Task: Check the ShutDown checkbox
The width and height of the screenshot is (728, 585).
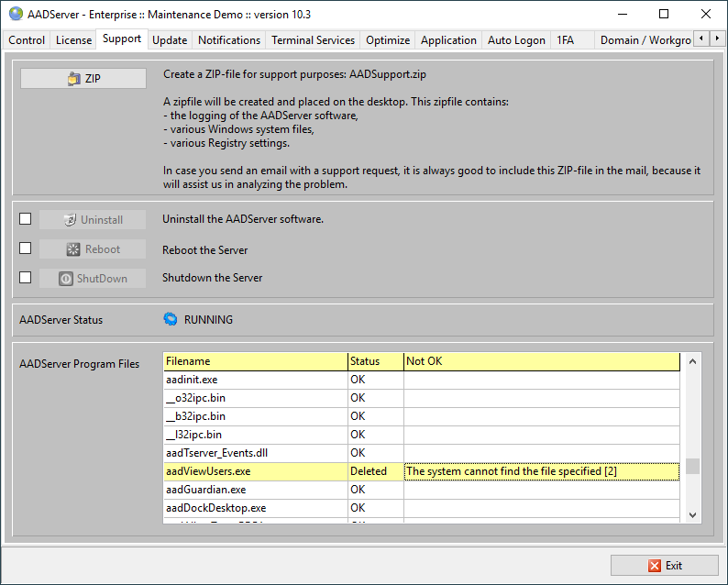Action: coord(26,278)
